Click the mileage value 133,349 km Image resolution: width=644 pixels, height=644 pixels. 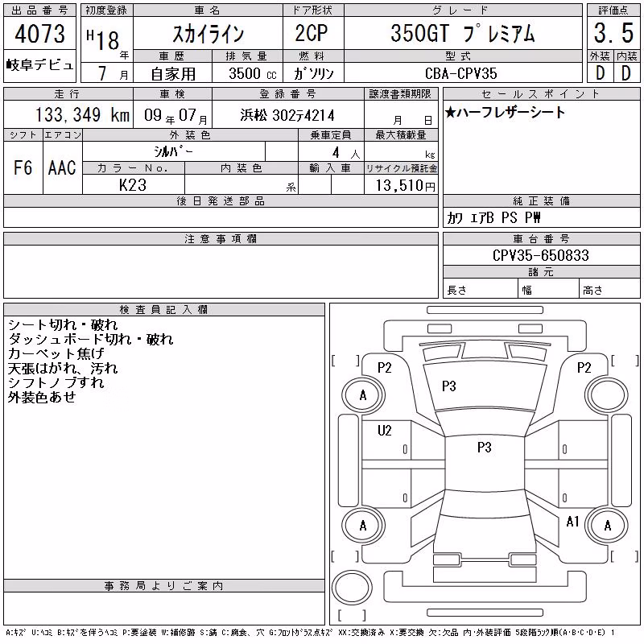[82, 114]
